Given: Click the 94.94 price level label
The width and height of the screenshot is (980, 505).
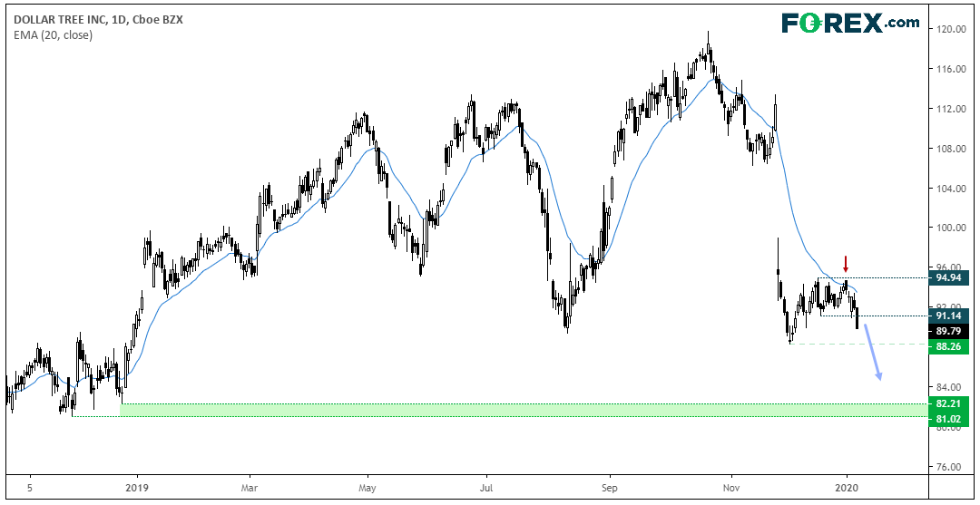Looking at the screenshot, I should tap(951, 277).
